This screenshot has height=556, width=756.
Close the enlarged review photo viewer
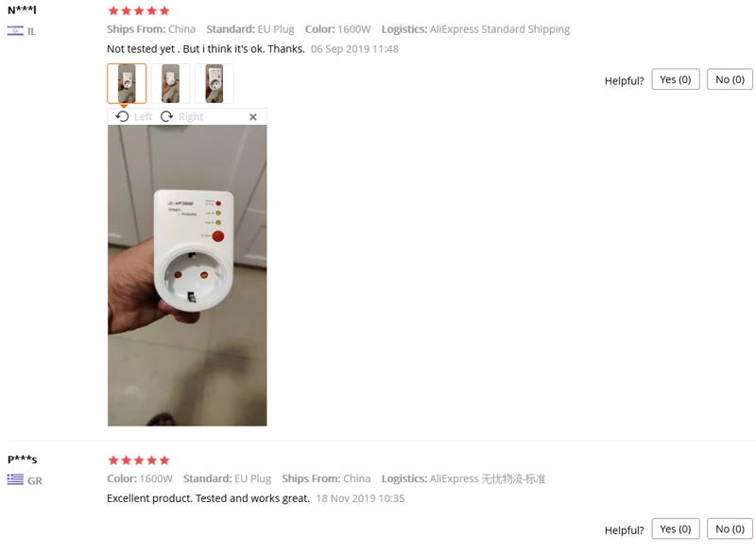[x=253, y=117]
